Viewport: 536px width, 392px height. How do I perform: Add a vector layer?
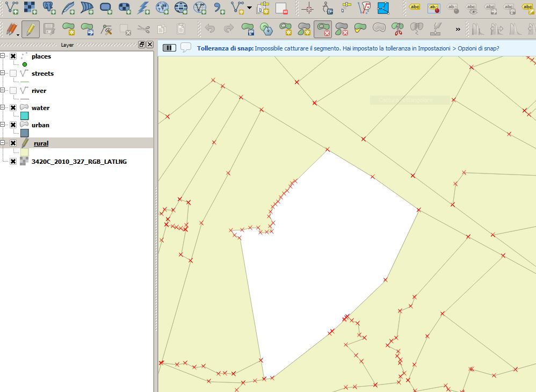click(12, 8)
